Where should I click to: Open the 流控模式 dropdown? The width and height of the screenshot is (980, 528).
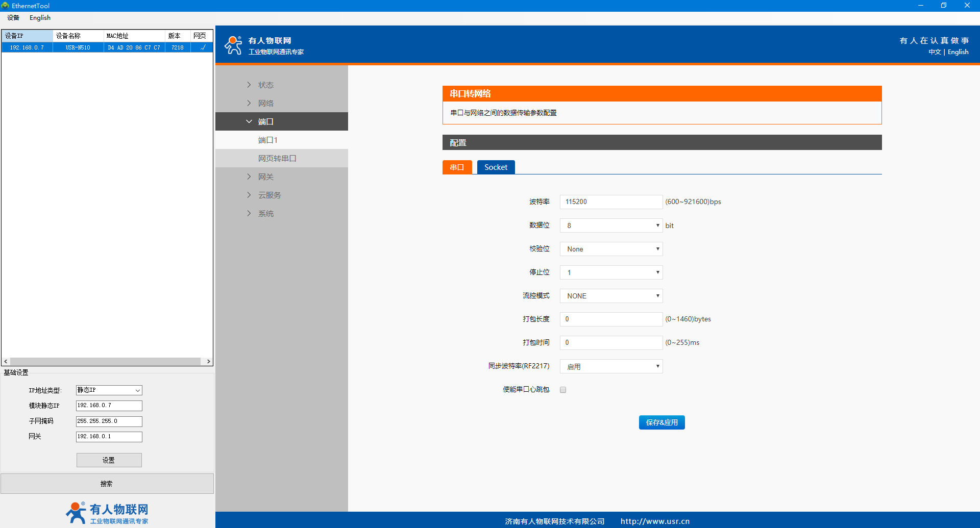click(611, 296)
